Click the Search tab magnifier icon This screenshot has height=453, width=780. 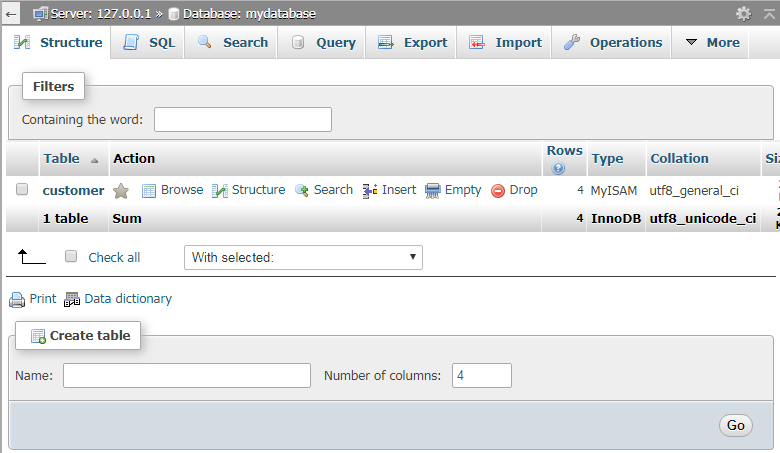click(204, 42)
